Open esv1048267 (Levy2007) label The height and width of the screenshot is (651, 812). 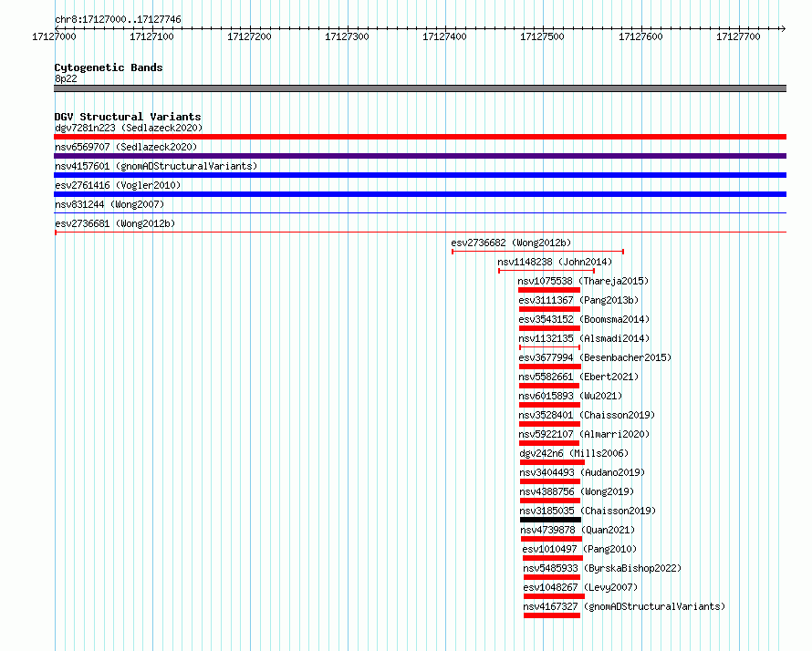580,587
